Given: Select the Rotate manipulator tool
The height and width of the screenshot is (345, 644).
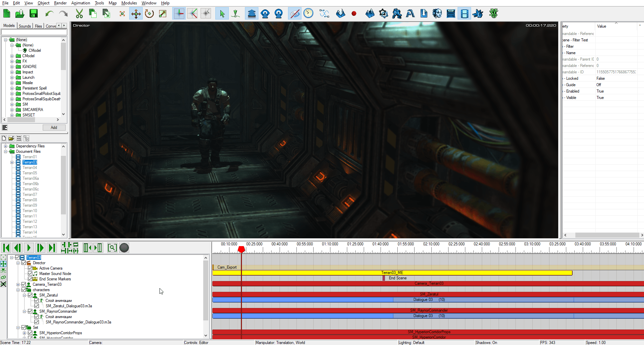Looking at the screenshot, I should click(149, 13).
